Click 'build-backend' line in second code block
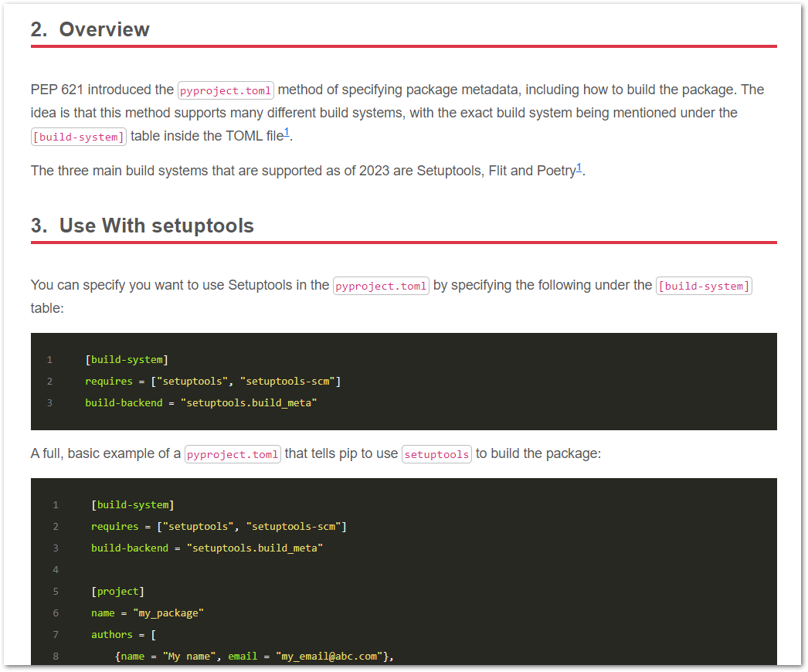Image resolution: width=808 pixels, height=672 pixels. pyautogui.click(x=206, y=548)
